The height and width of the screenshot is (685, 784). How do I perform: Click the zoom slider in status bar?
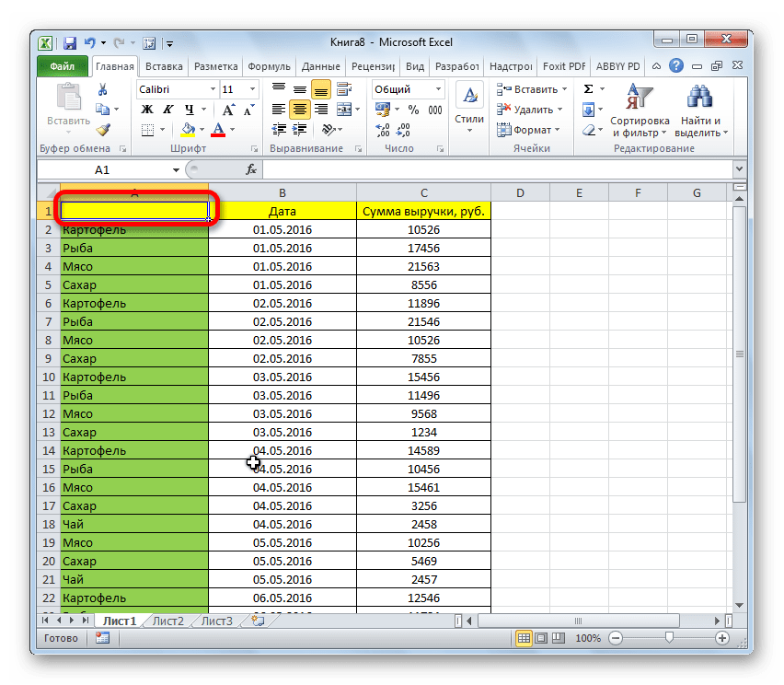[x=669, y=638]
